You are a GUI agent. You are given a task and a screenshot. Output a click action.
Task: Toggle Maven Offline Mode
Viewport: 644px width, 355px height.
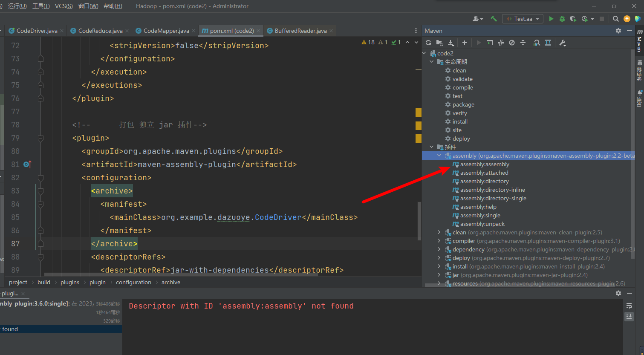click(x=501, y=43)
